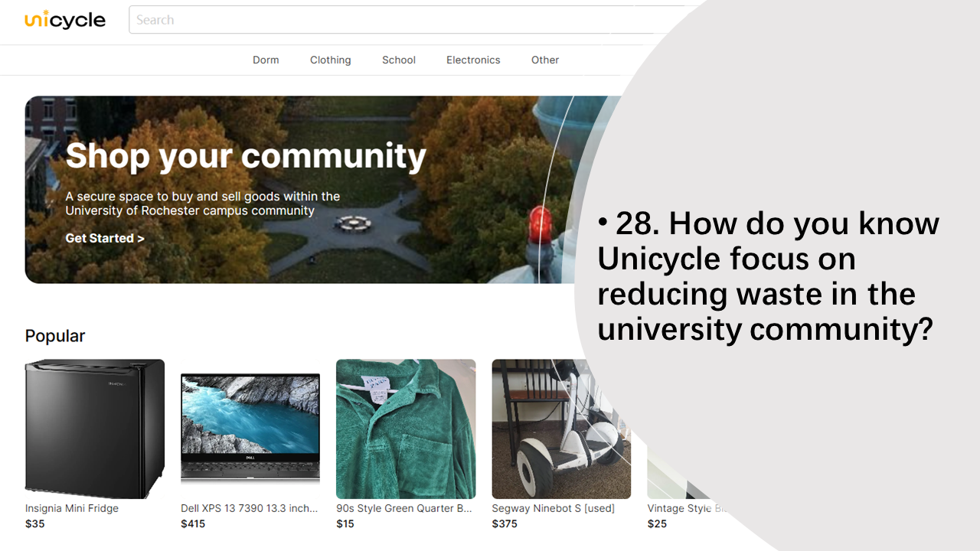Open the Electronics category
The width and height of the screenshot is (980, 551).
tap(473, 60)
